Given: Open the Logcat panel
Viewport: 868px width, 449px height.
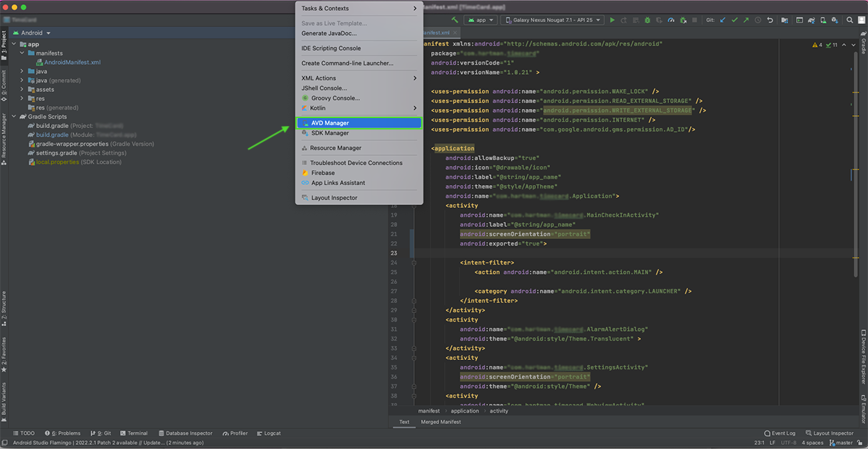Looking at the screenshot, I should click(x=268, y=433).
